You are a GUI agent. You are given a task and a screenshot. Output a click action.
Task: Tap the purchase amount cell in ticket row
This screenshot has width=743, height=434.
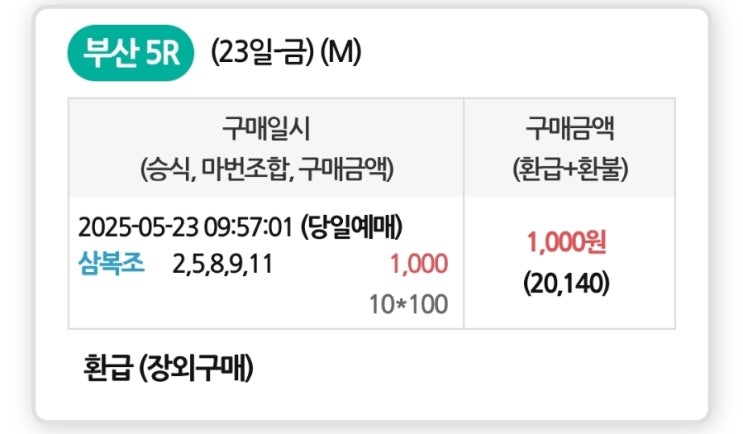click(x=570, y=263)
